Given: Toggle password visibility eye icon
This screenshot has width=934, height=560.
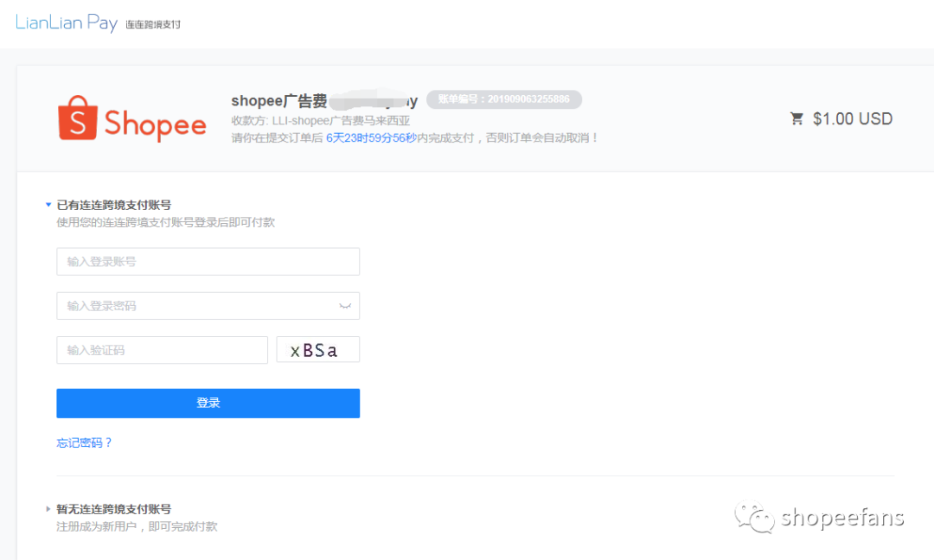Looking at the screenshot, I should click(x=345, y=306).
